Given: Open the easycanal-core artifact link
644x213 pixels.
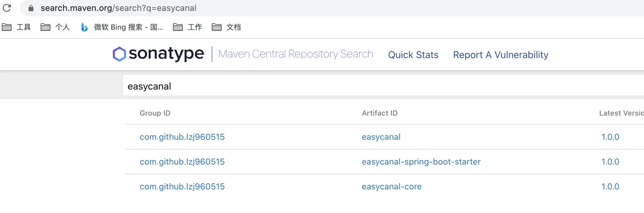Looking at the screenshot, I should (x=391, y=186).
